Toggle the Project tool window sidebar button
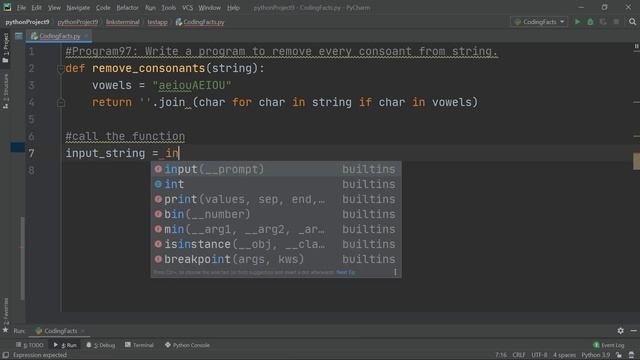Screen dimensions: 640x360 (x=6, y=48)
